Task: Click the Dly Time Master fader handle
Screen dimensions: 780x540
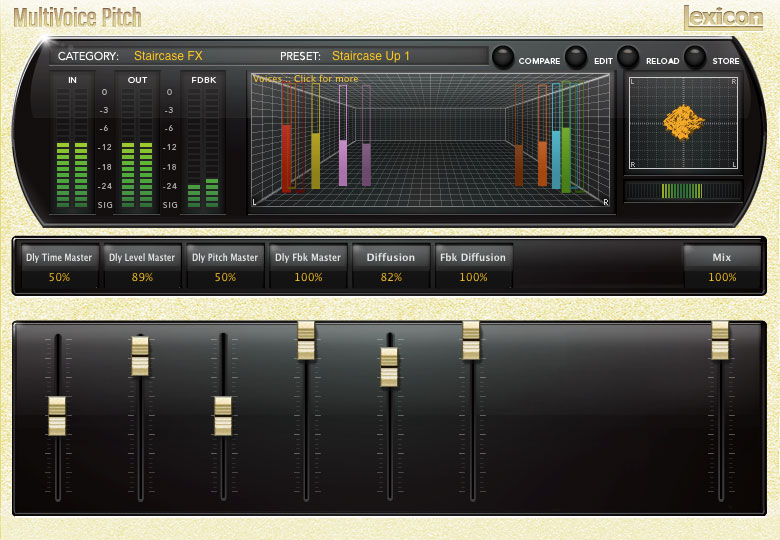Action: (57, 416)
